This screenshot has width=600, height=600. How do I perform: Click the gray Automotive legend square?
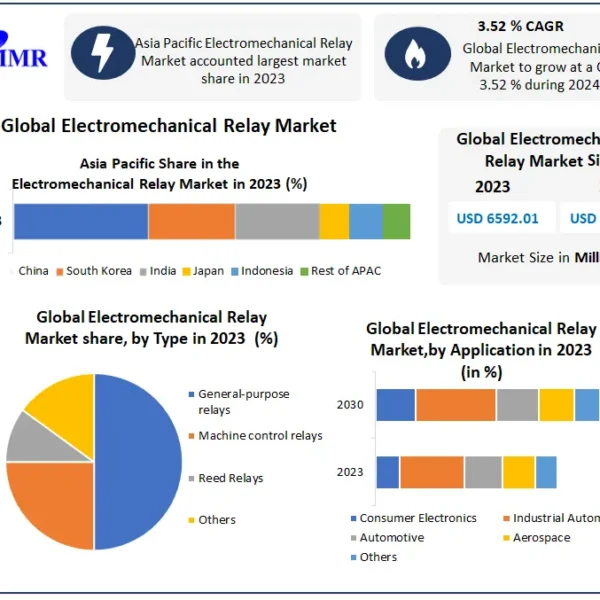tap(354, 538)
